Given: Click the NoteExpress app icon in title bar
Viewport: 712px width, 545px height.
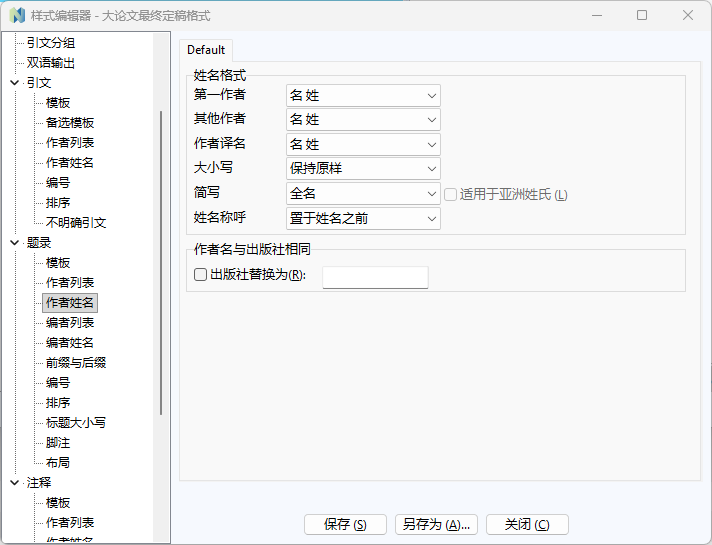Looking at the screenshot, I should pos(17,15).
